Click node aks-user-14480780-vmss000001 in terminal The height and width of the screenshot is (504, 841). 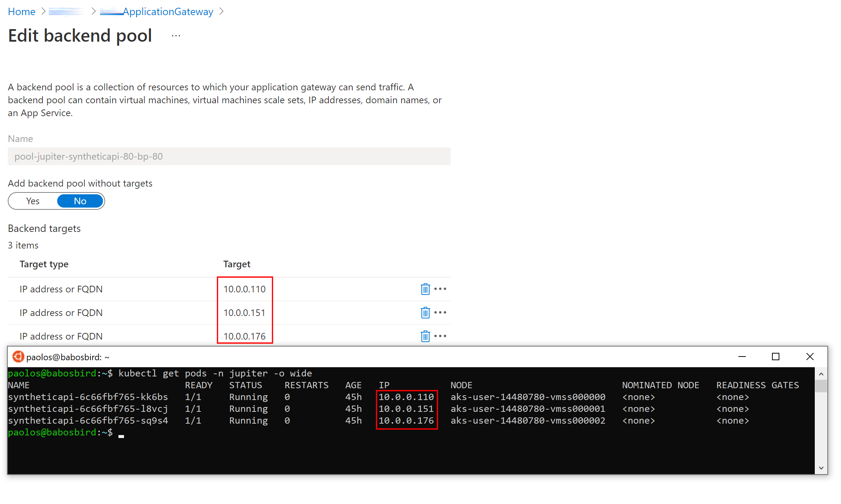(528, 409)
